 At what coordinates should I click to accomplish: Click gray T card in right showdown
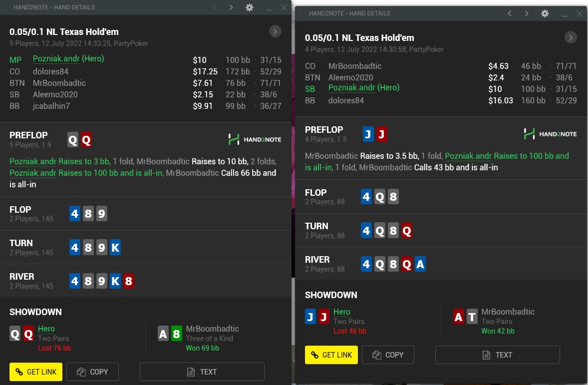coord(472,317)
